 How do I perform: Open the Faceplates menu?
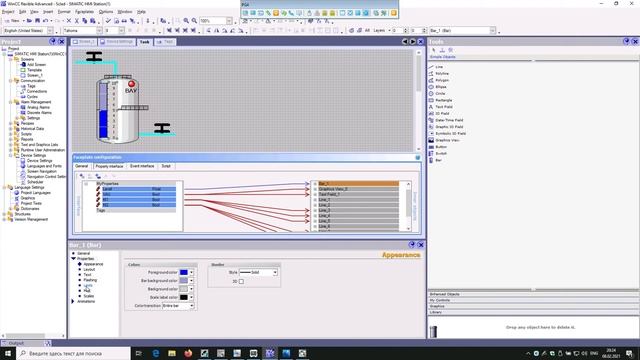pos(84,12)
